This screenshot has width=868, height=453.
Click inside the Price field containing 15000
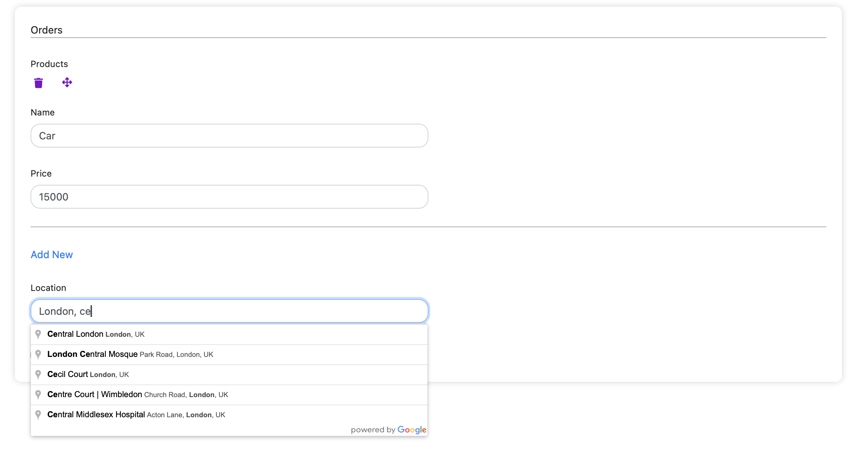coord(229,197)
